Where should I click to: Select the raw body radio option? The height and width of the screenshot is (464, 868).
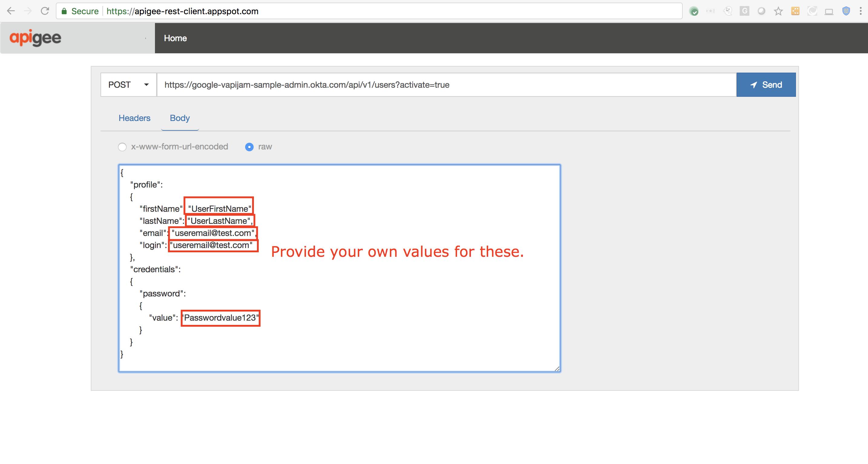tap(249, 147)
